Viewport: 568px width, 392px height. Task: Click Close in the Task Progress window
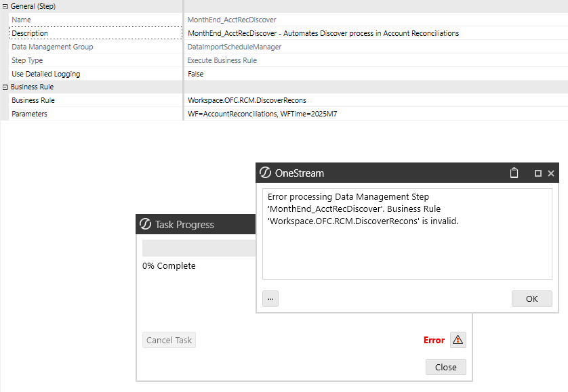[x=445, y=367]
